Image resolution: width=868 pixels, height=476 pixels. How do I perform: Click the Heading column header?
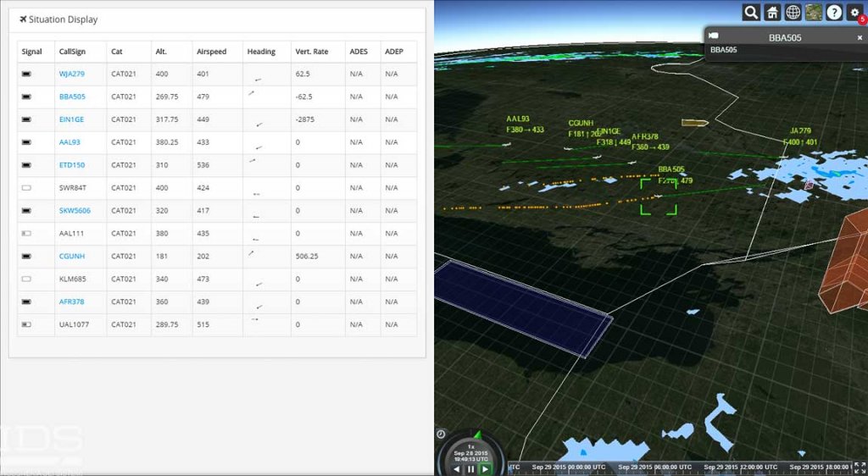[x=261, y=52]
